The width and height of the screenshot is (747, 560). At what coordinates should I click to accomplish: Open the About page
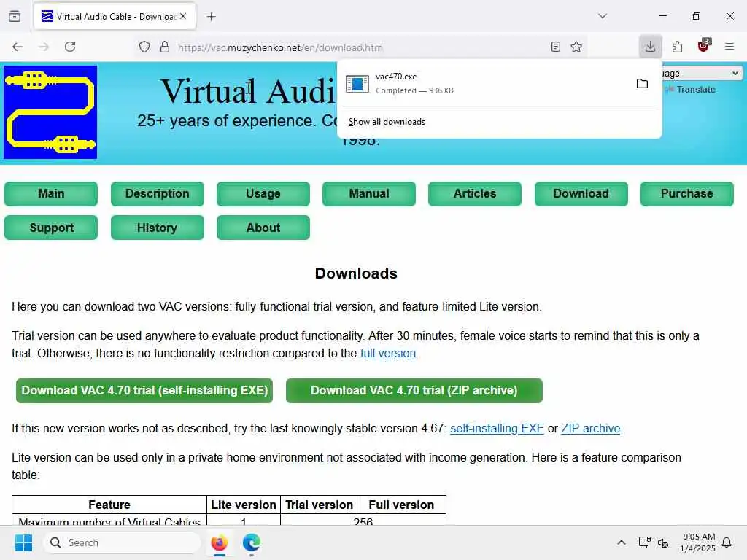tap(263, 227)
